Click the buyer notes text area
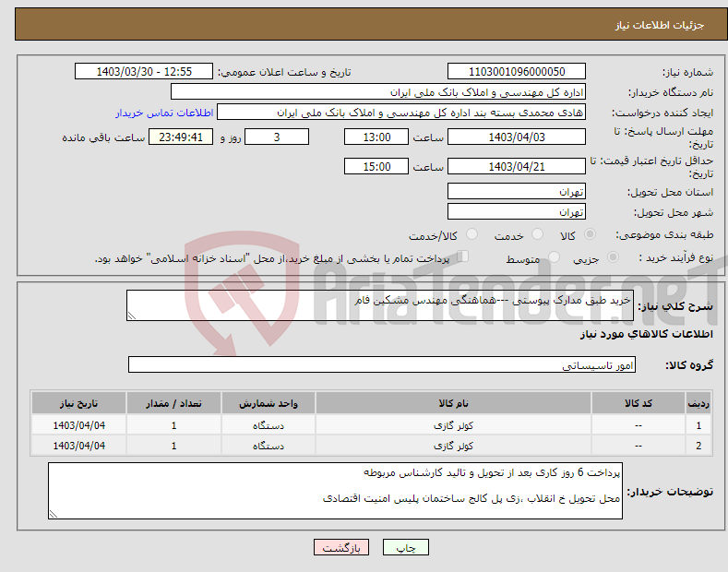The width and height of the screenshot is (728, 572). [335, 491]
